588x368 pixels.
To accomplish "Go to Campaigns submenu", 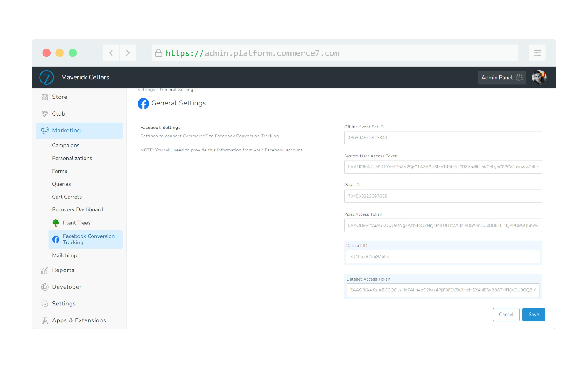I will point(66,145).
